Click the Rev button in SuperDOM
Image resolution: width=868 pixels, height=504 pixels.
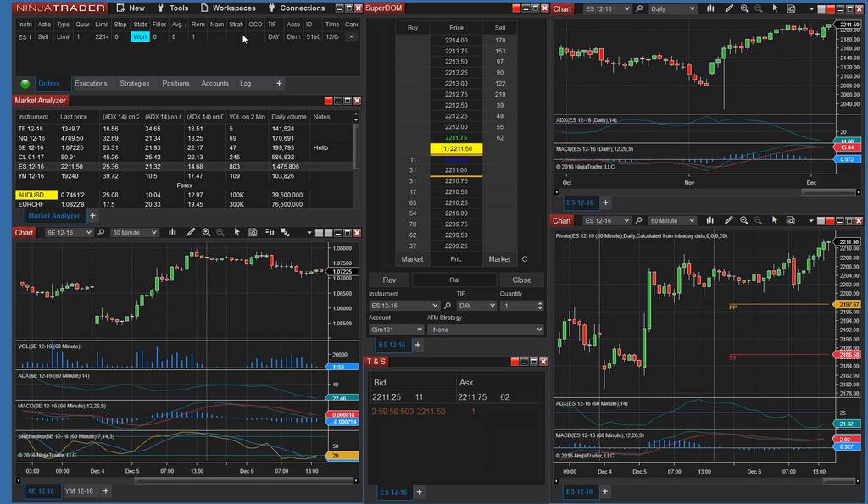389,280
